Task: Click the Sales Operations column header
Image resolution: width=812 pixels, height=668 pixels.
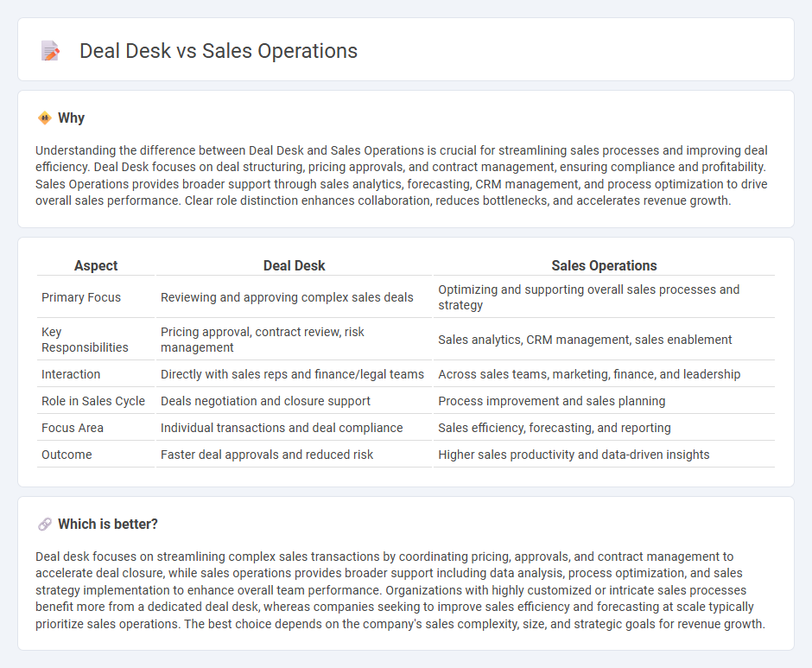Action: (x=604, y=266)
